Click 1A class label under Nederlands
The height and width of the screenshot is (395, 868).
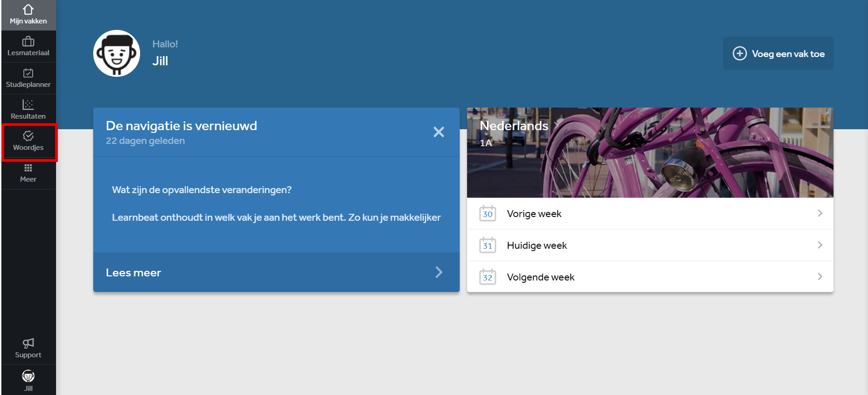point(486,143)
